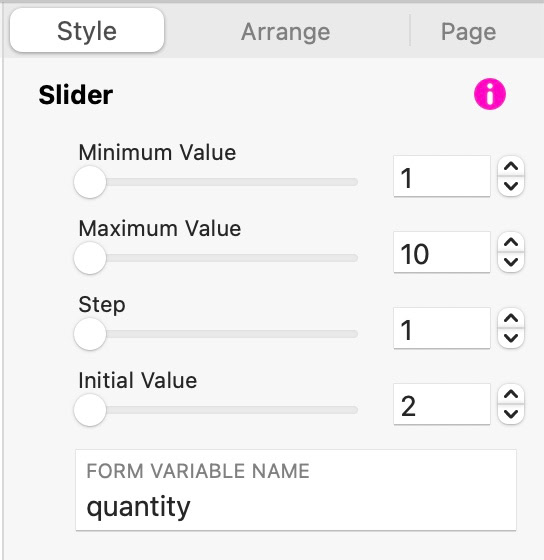Click the Minimum Value number field

(442, 176)
